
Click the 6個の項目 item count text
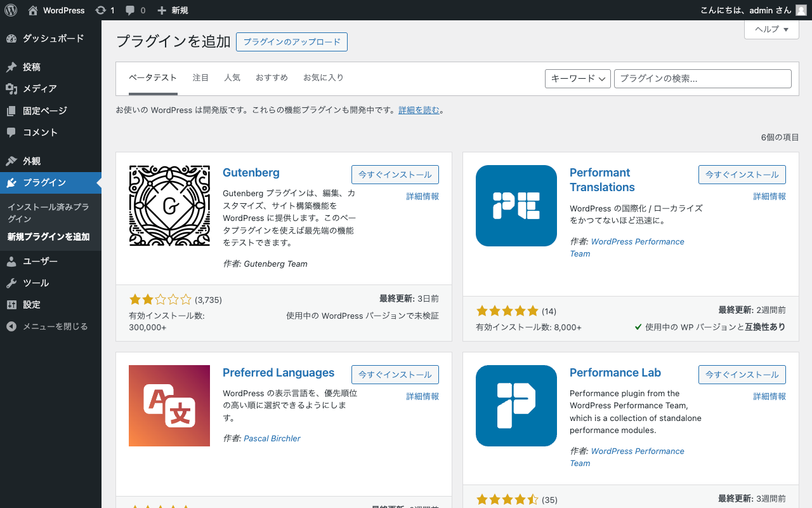(x=780, y=137)
